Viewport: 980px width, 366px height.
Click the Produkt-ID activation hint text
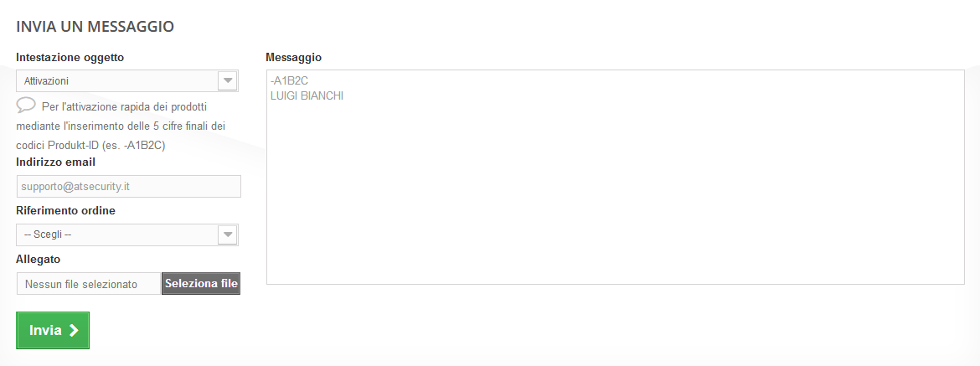click(121, 126)
